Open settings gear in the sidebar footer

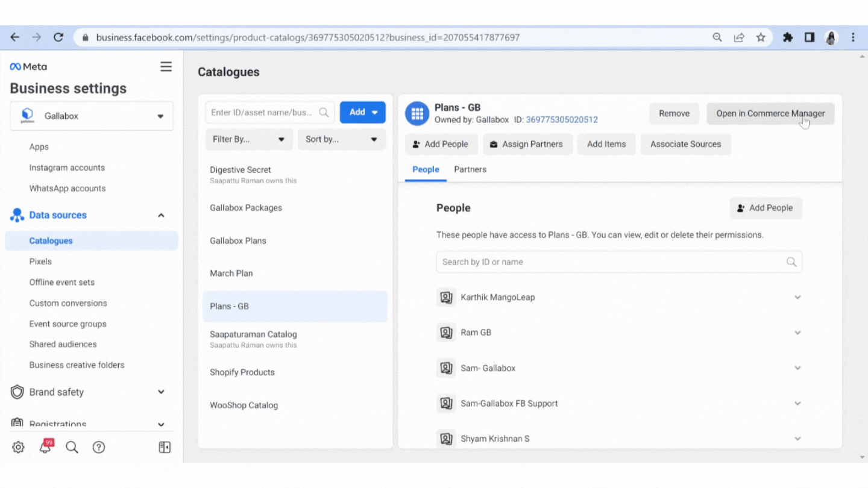pyautogui.click(x=18, y=447)
